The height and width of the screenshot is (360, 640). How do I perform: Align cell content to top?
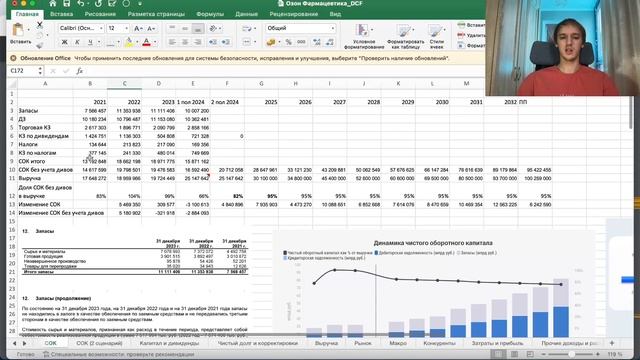(172, 28)
